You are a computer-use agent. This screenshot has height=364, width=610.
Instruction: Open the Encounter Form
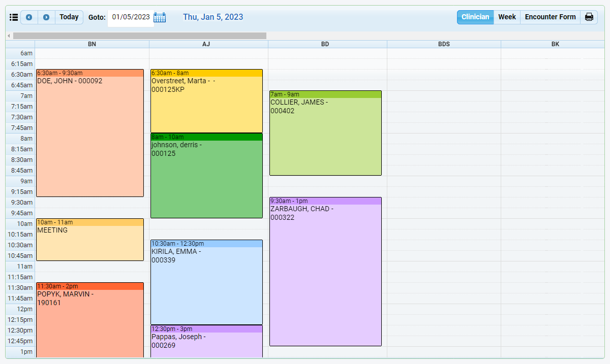pos(550,17)
